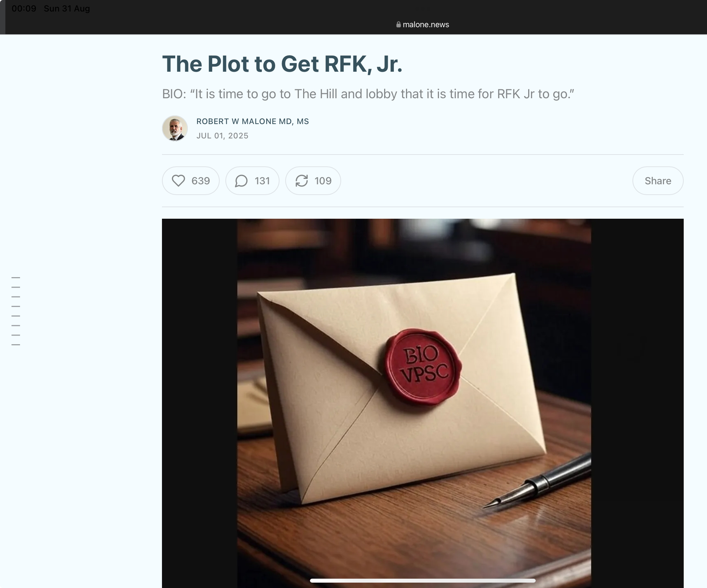Viewport: 707px width, 588px height.
Task: Open the ROBERT W MALONE MD, MS author link
Action: pos(253,121)
